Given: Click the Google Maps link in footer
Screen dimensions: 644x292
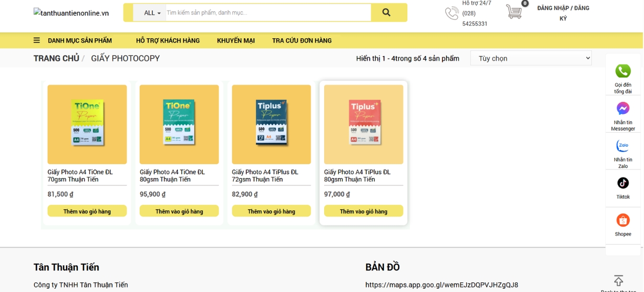Looking at the screenshot, I should (x=442, y=285).
